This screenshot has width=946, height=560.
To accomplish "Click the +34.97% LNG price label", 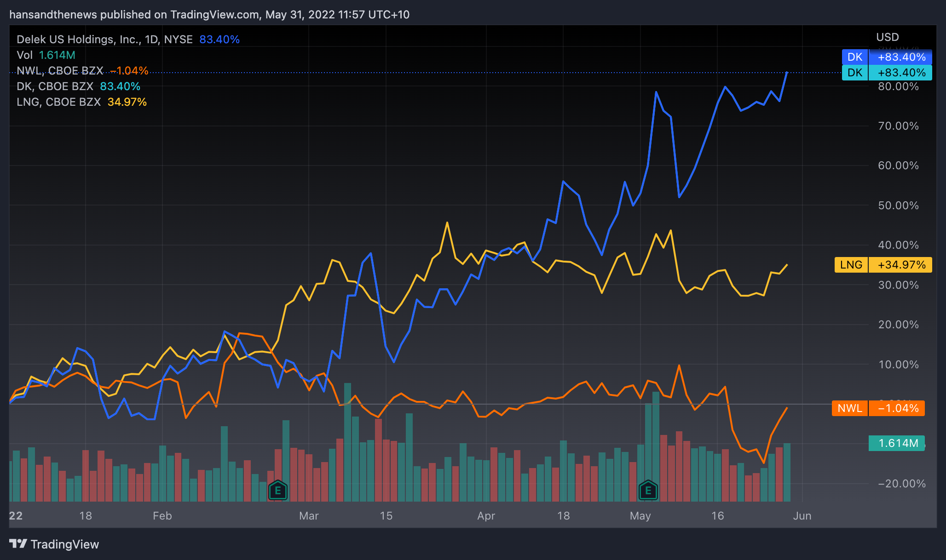I will coord(901,265).
